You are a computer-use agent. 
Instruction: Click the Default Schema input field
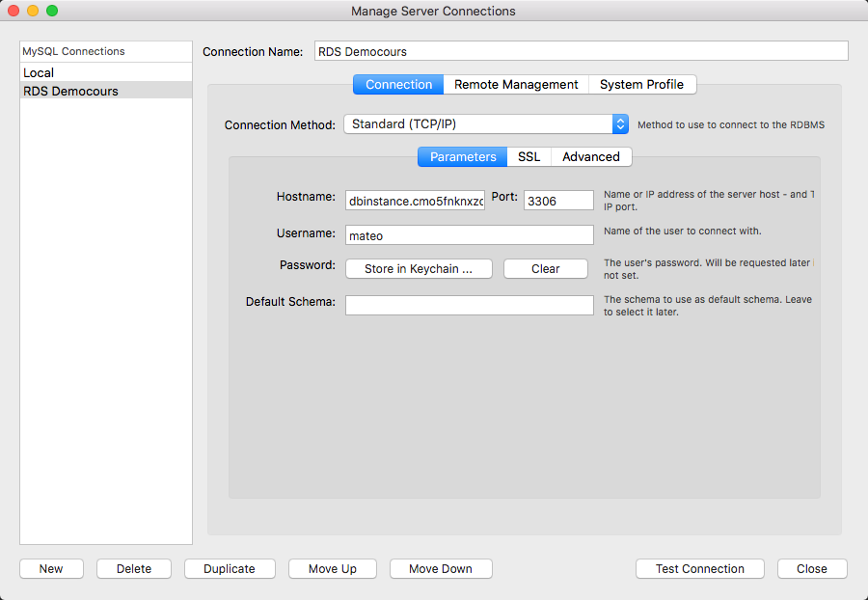469,305
